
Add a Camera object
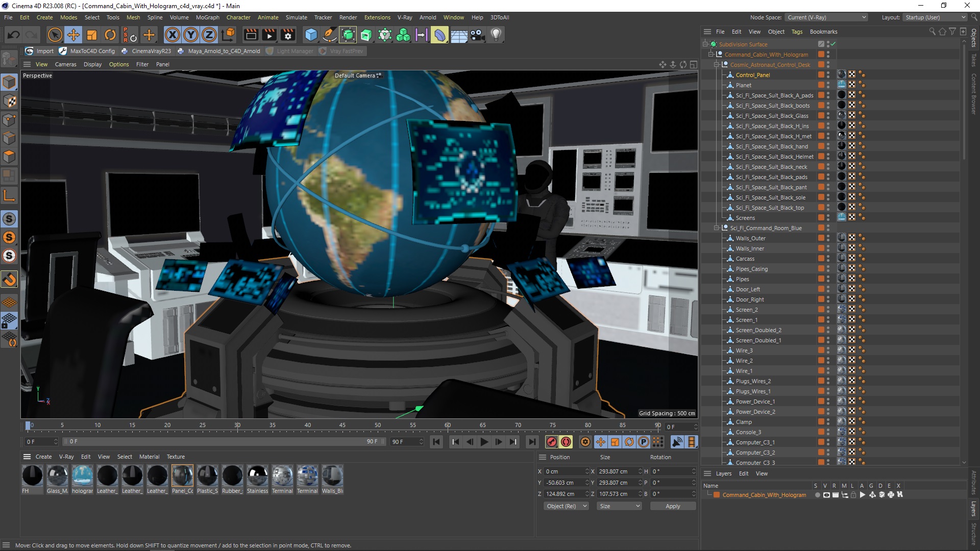click(477, 35)
